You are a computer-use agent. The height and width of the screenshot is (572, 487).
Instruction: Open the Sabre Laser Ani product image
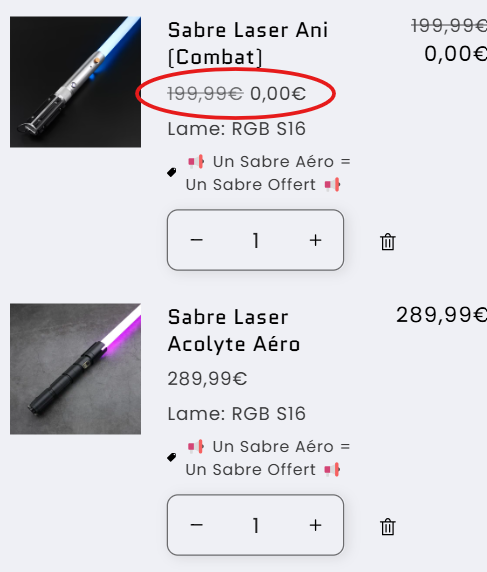pos(76,82)
